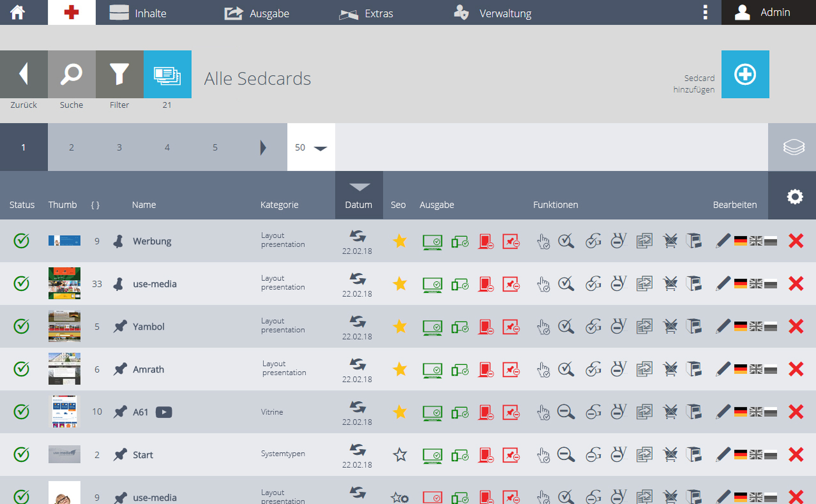Open the three-dot overflow menu
Image resolution: width=816 pixels, height=504 pixels.
click(x=705, y=12)
